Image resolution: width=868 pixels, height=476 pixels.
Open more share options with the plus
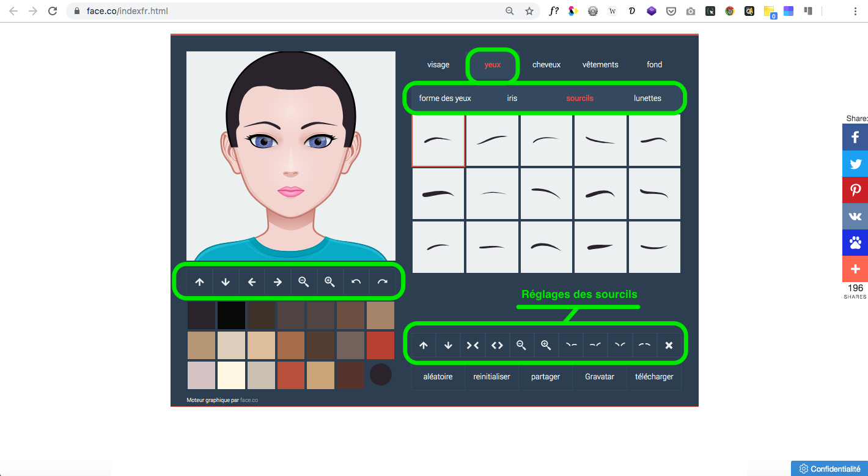[855, 269]
